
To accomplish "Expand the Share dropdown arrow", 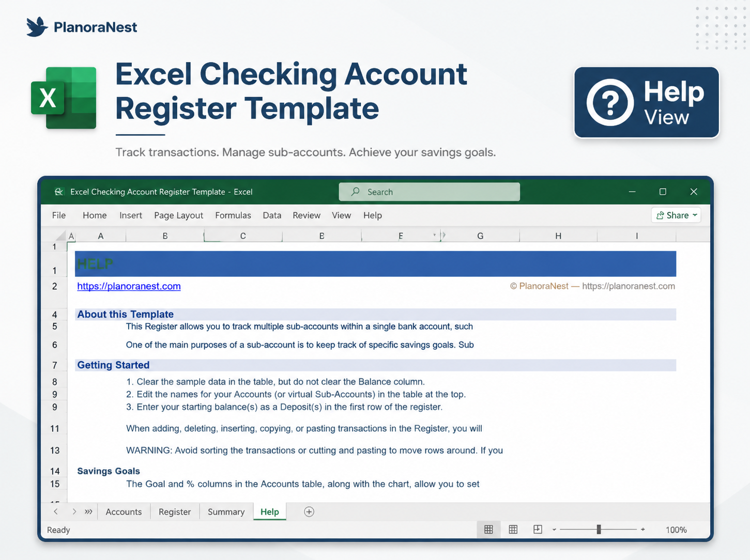I will point(695,215).
